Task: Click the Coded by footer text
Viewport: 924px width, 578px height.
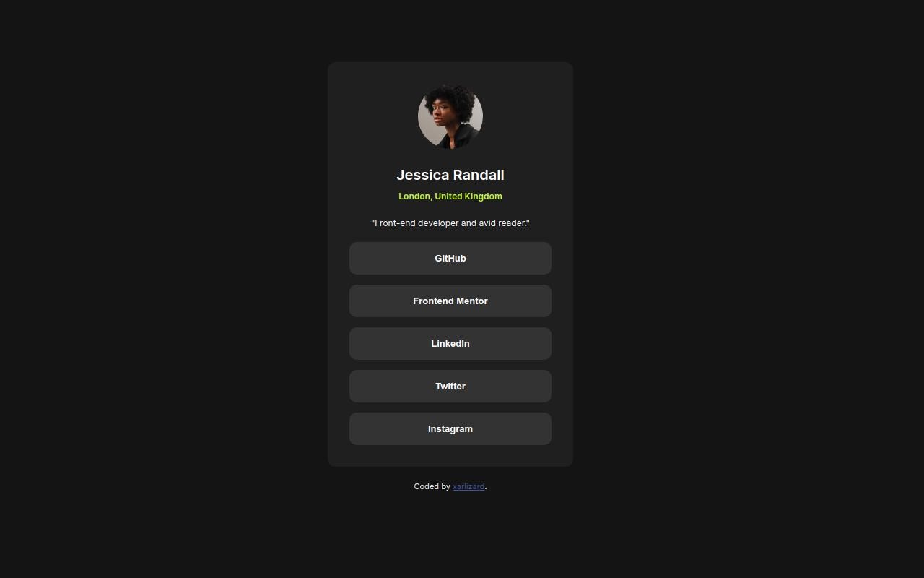Action: [x=432, y=486]
